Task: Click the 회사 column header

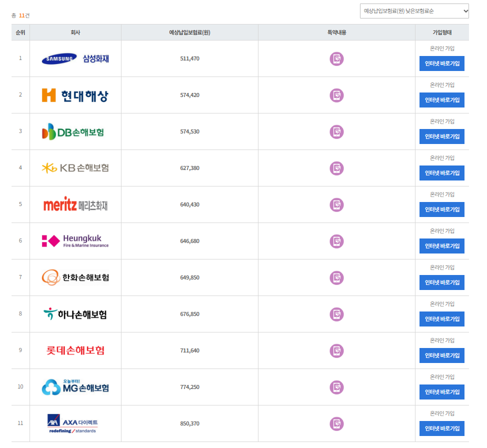Action: click(x=75, y=32)
